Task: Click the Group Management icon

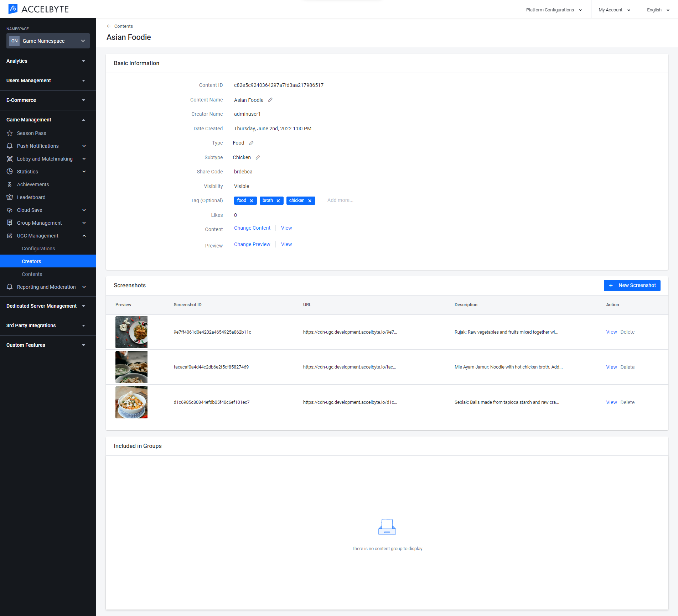Action: pos(10,223)
